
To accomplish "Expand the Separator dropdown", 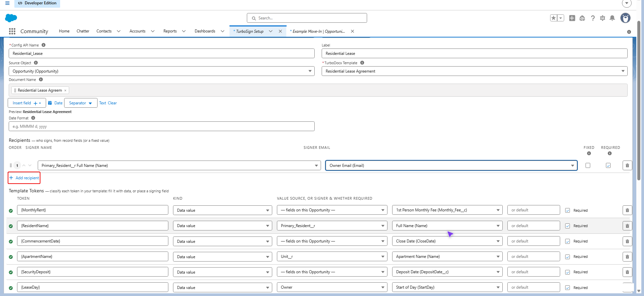I will pyautogui.click(x=81, y=103).
